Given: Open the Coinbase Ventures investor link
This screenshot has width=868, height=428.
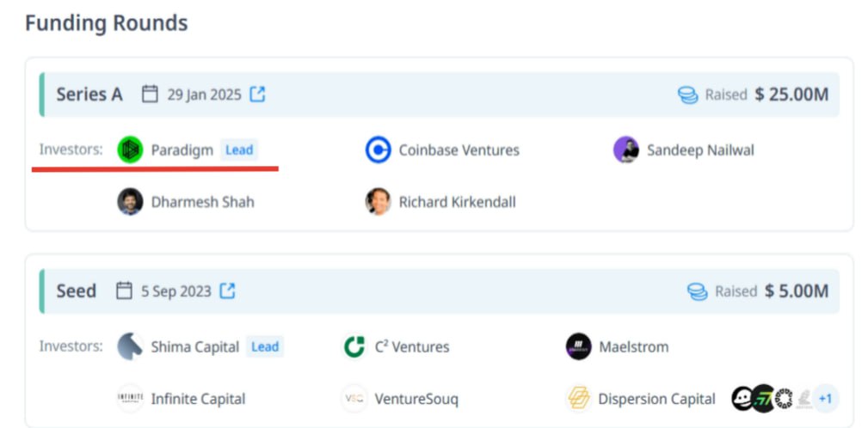Looking at the screenshot, I should pyautogui.click(x=459, y=150).
